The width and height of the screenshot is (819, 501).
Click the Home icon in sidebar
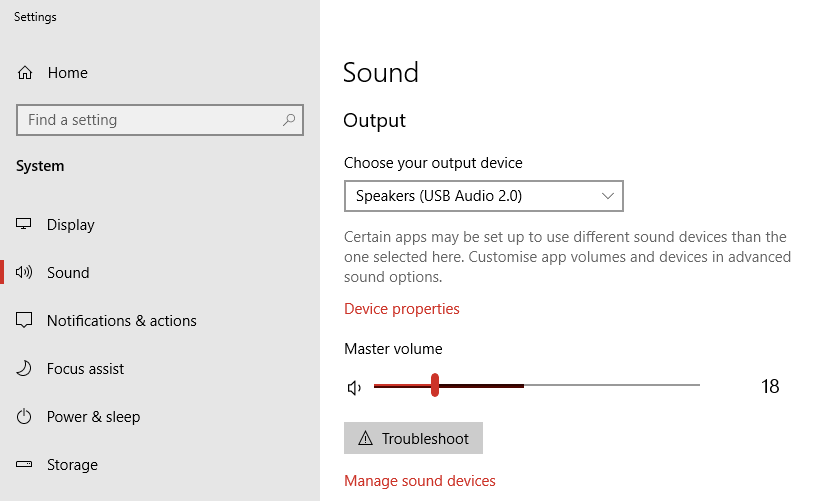click(x=25, y=73)
